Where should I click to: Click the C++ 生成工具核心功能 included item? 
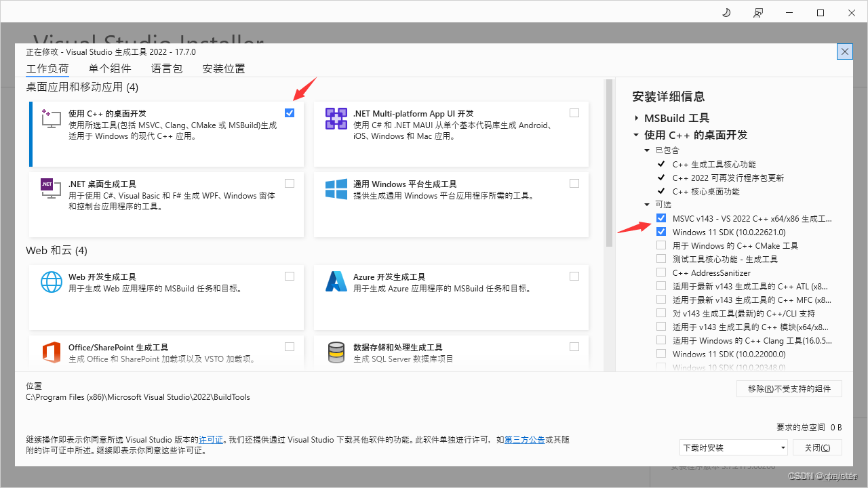click(x=714, y=164)
